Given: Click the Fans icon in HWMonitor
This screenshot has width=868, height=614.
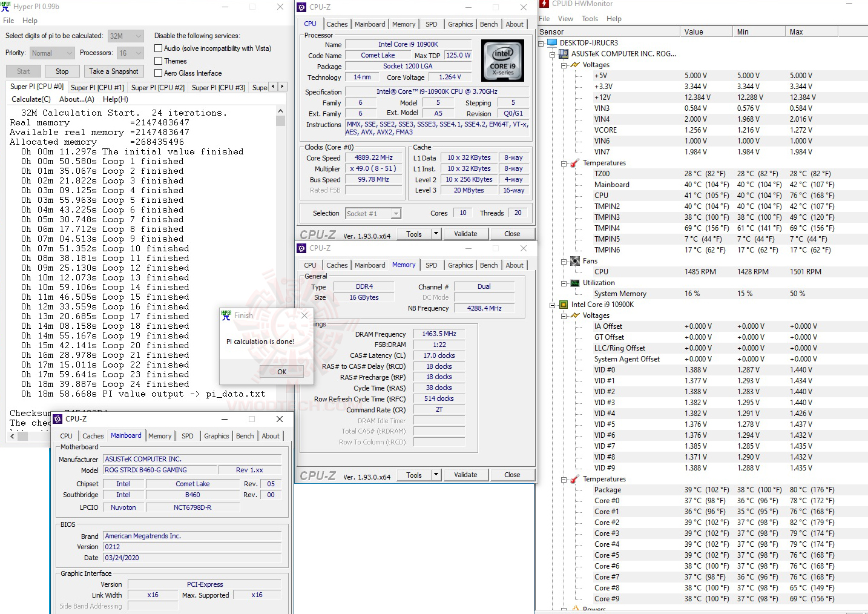Looking at the screenshot, I should (575, 261).
